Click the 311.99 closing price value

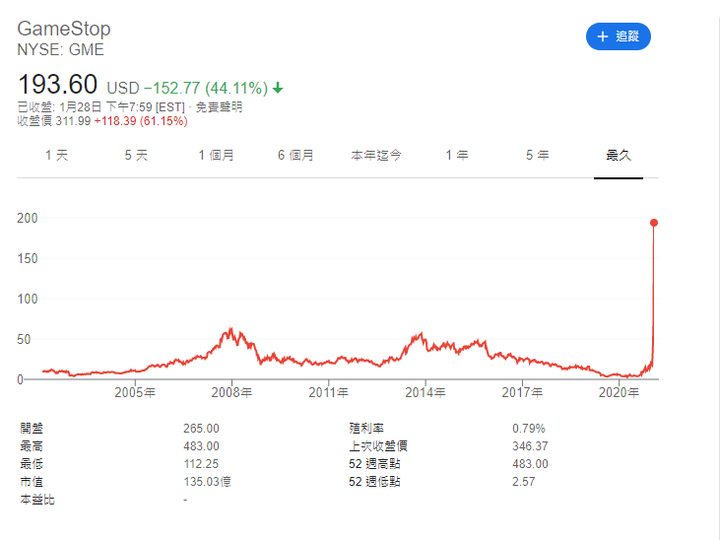[73, 121]
